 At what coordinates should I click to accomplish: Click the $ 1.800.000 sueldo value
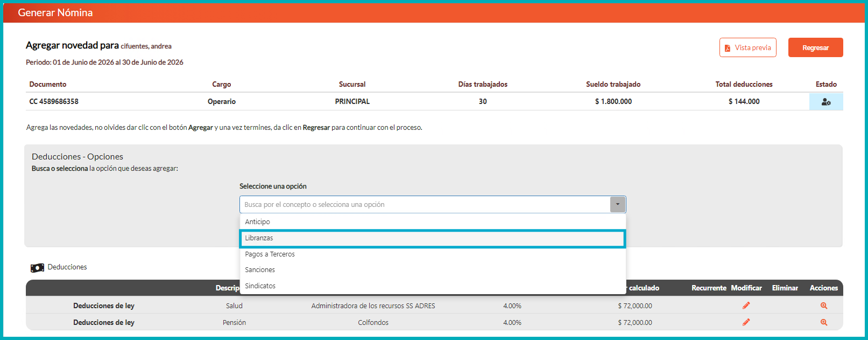613,101
